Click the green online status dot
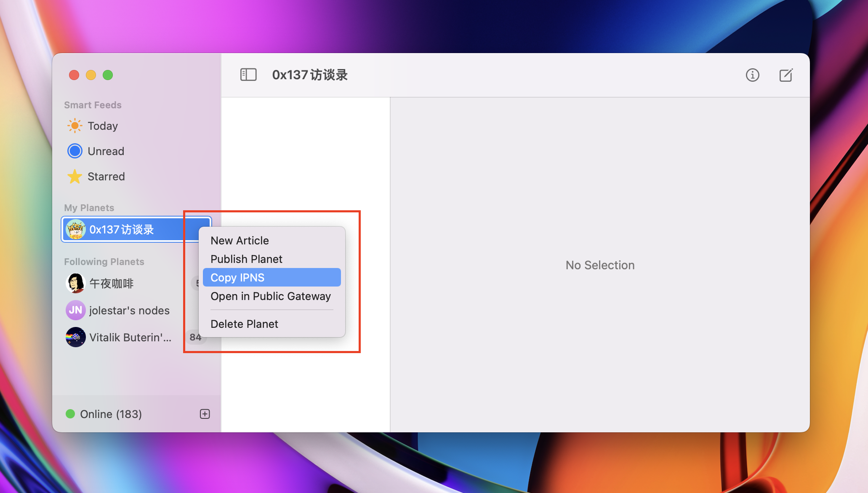Viewport: 868px width, 493px height. coord(70,414)
